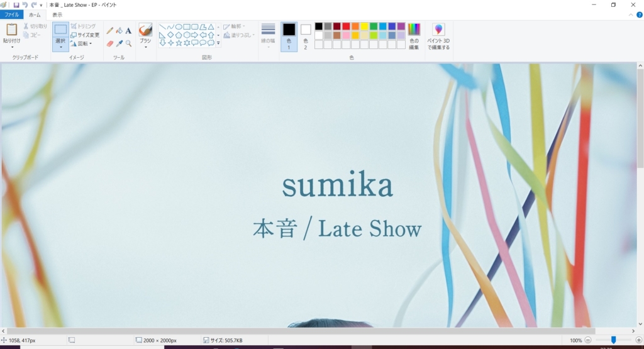Expand the shapes gallery more arrow
This screenshot has width=644, height=349.
click(218, 43)
